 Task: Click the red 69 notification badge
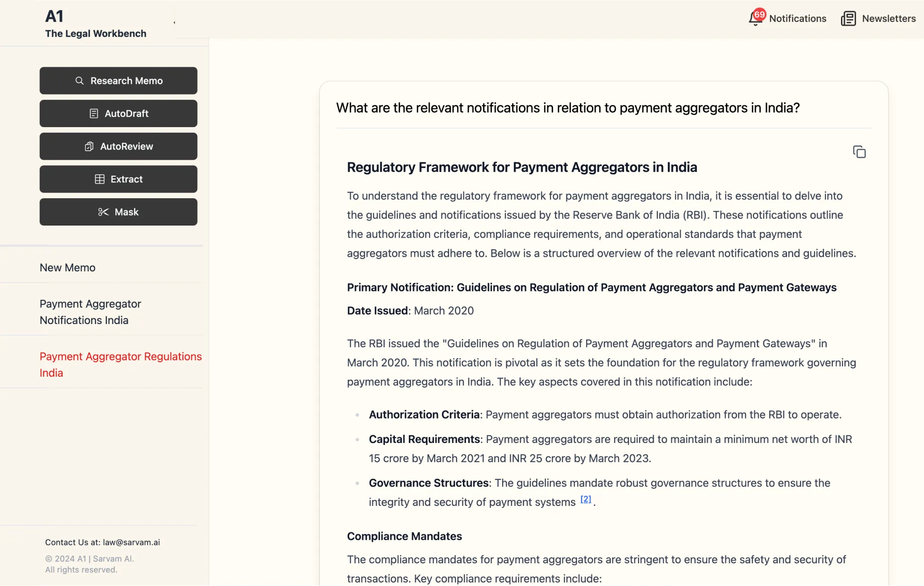click(x=759, y=15)
